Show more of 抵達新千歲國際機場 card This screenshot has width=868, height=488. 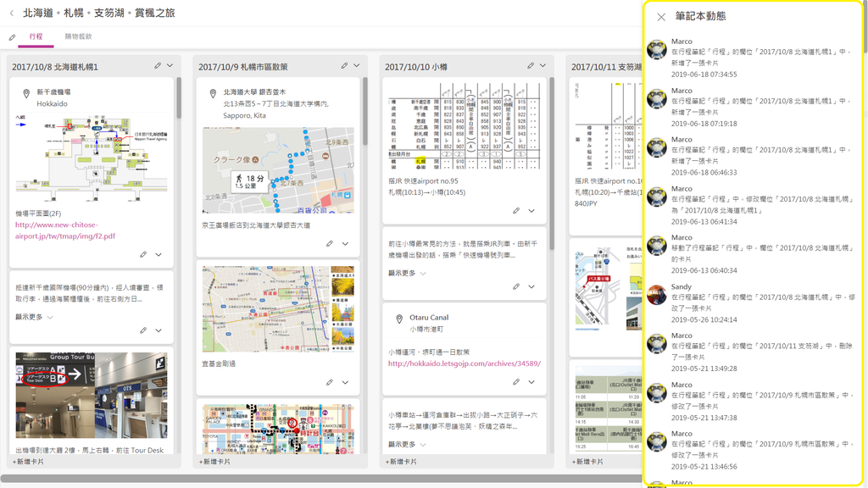34,317
